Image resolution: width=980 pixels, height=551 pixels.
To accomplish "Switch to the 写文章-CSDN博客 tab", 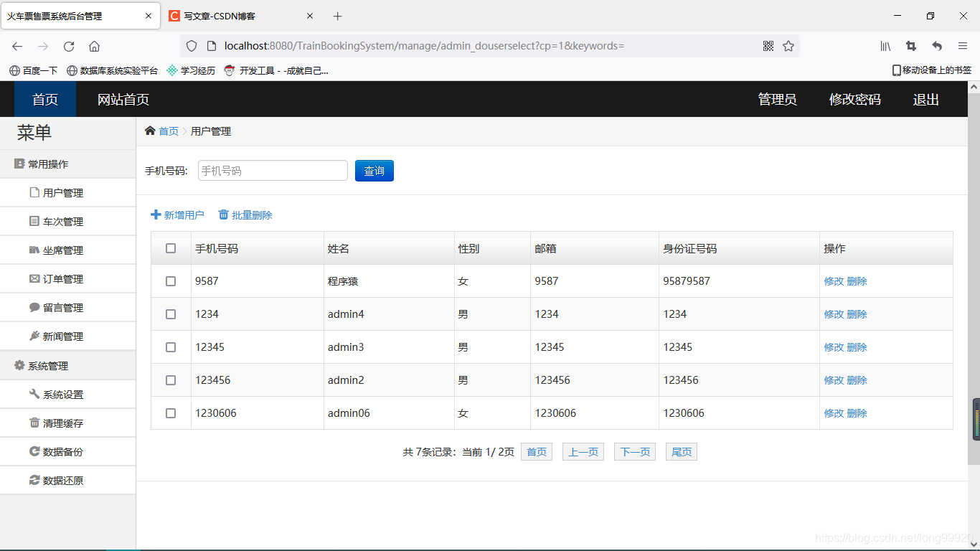I will [240, 16].
